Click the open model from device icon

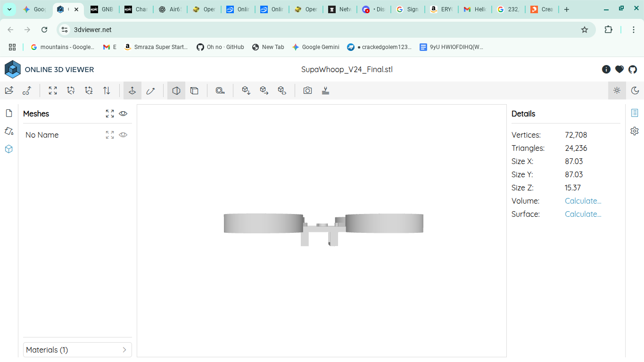(x=9, y=90)
